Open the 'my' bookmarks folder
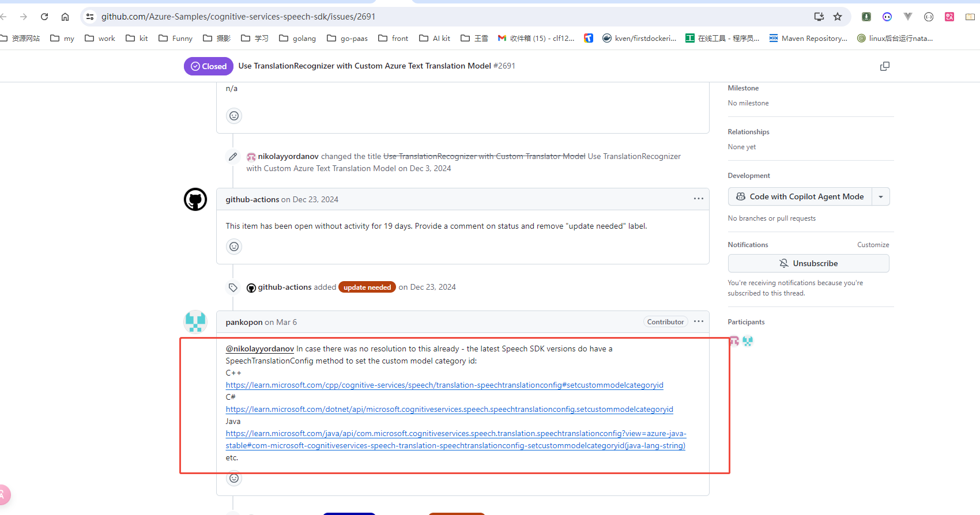Image resolution: width=980 pixels, height=515 pixels. 62,38
